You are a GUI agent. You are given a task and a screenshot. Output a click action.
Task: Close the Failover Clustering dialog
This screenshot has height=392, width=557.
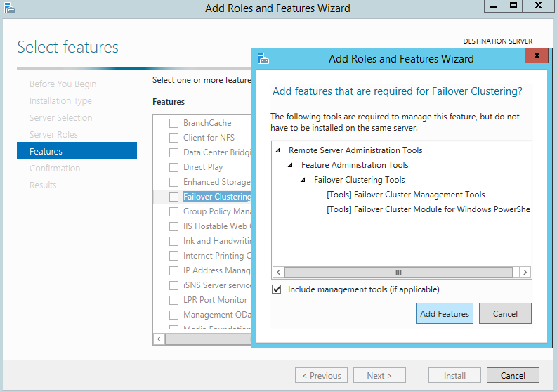(537, 55)
